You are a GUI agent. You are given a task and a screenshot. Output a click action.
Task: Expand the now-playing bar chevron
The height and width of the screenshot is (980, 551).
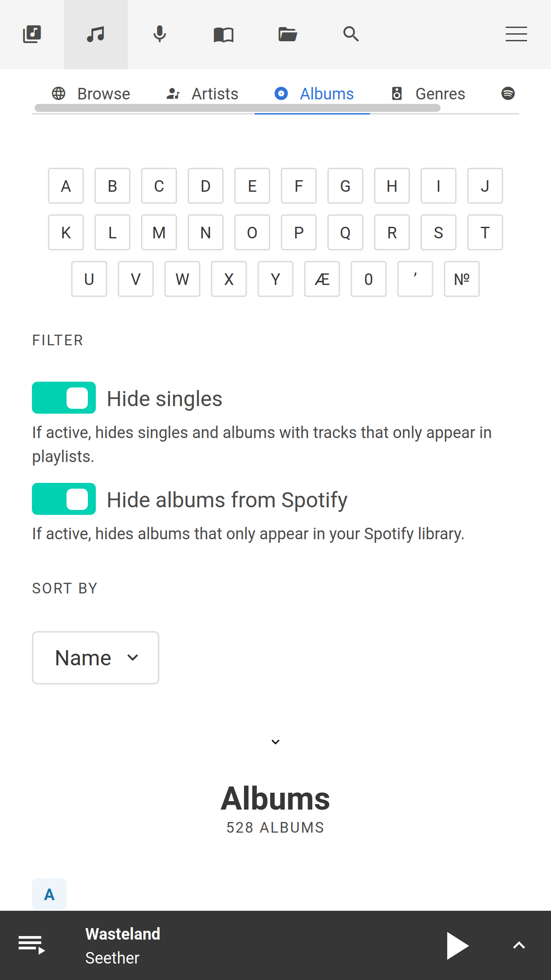point(519,945)
